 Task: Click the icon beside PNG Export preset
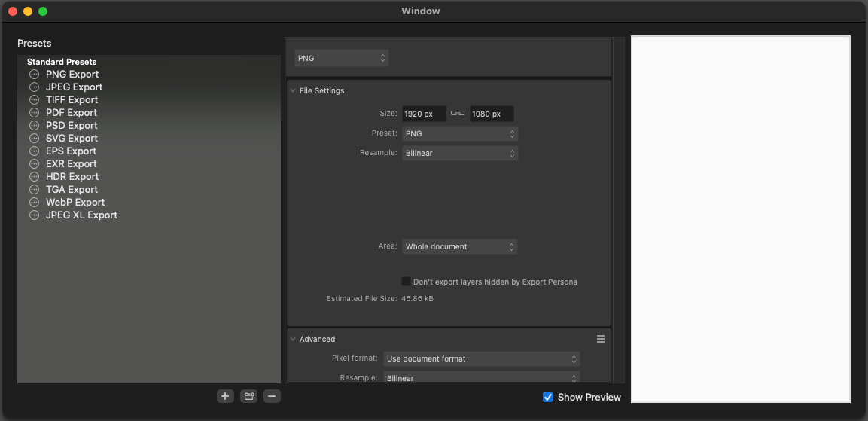34,75
